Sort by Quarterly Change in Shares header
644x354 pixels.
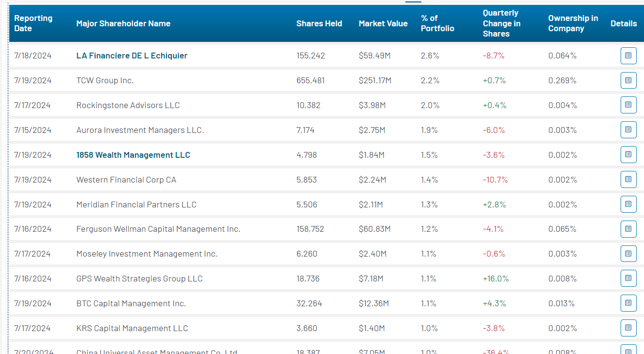pos(502,23)
